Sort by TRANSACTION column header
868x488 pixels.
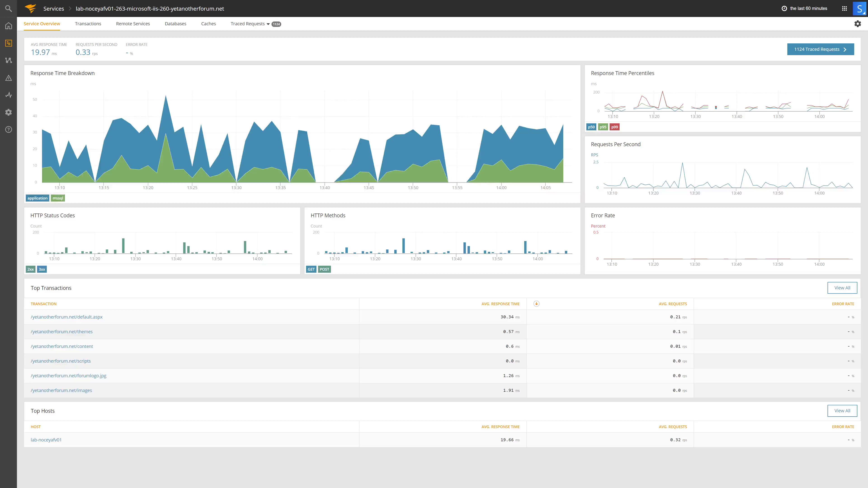[43, 304]
